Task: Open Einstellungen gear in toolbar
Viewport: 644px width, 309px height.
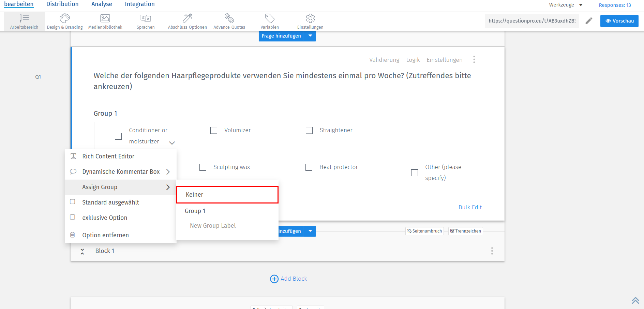Action: click(310, 18)
